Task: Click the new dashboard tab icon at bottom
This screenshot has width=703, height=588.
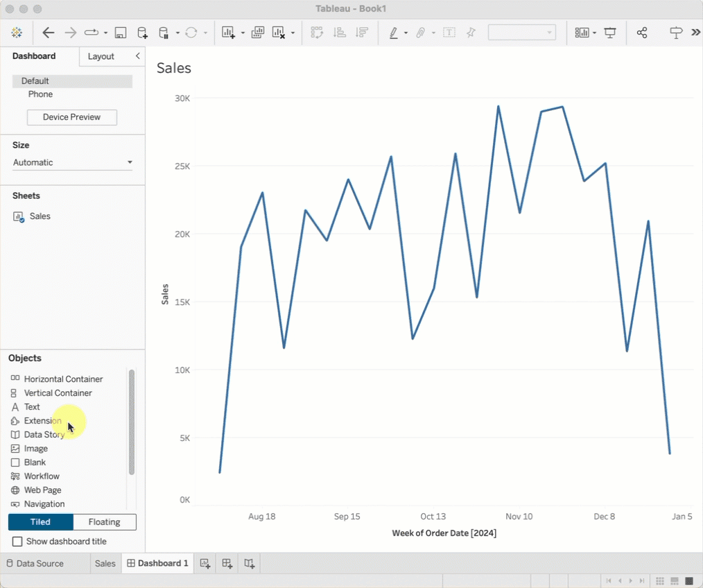Action: click(227, 563)
